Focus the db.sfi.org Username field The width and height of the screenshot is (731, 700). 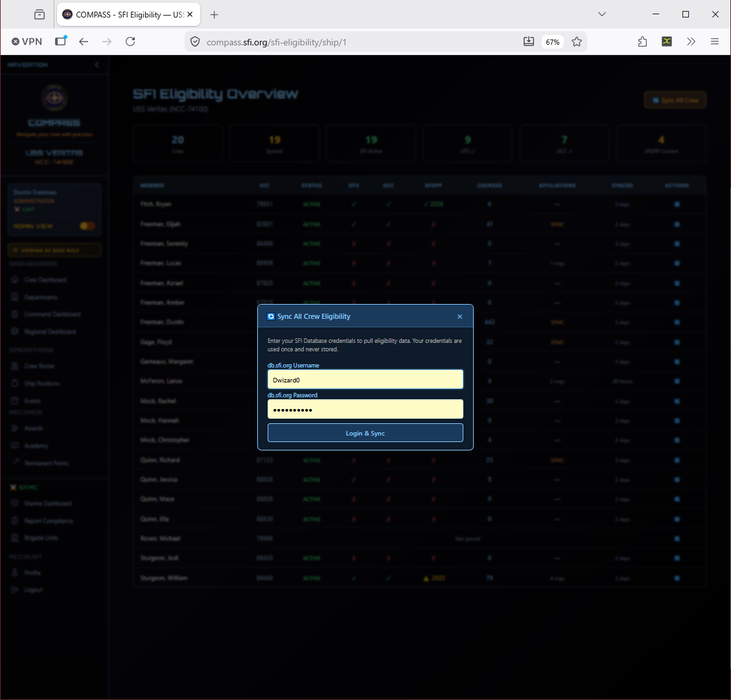point(365,380)
